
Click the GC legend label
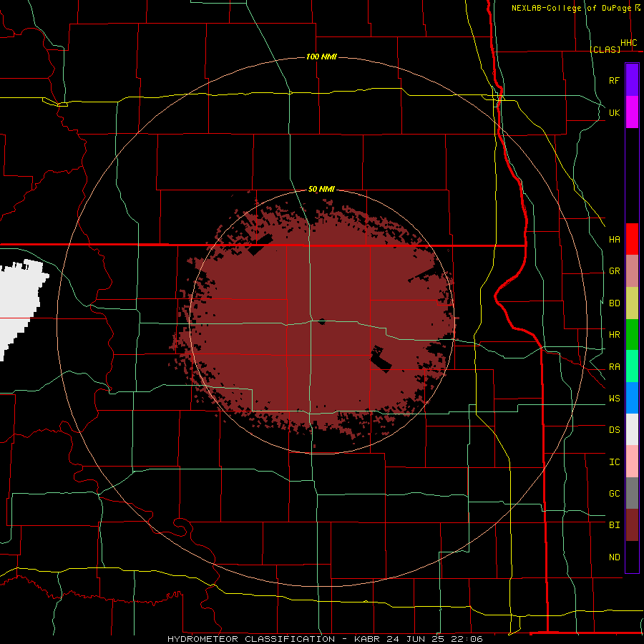[x=614, y=494]
